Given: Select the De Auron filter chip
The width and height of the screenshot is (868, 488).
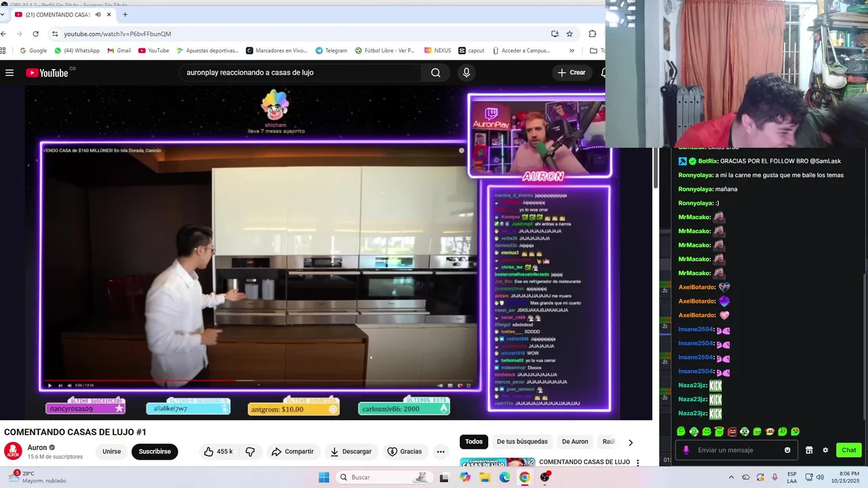Looking at the screenshot, I should click(575, 442).
